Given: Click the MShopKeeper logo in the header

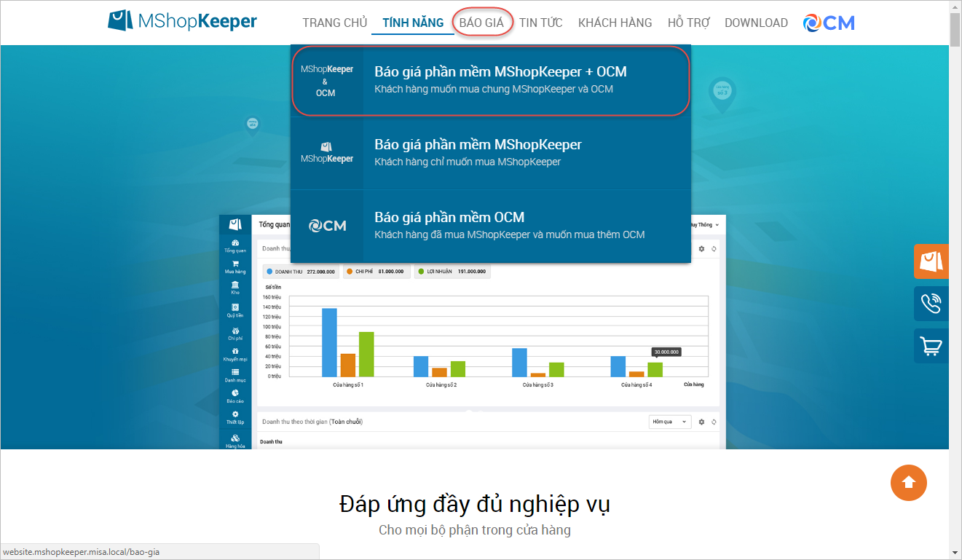Looking at the screenshot, I should coord(183,20).
